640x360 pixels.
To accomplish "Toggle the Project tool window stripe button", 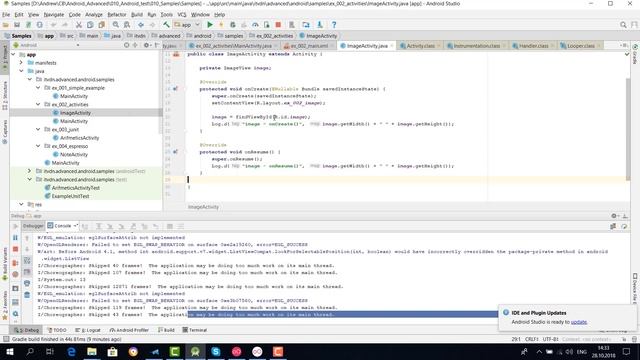I will click(x=5, y=57).
